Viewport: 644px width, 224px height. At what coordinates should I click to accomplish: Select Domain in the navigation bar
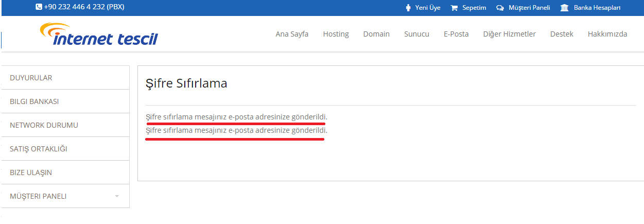(376, 34)
